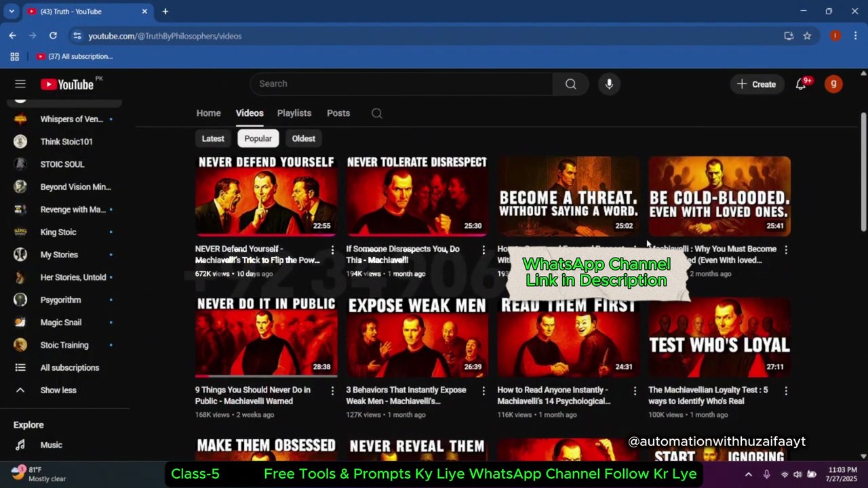This screenshot has height=488, width=868.
Task: Open options for How to Read Anyone video
Action: click(635, 391)
